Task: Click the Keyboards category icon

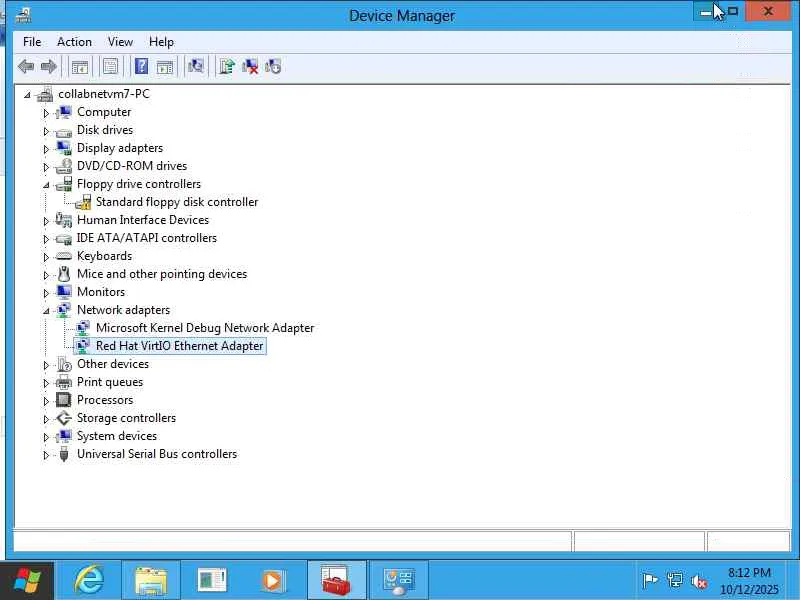Action: point(64,256)
